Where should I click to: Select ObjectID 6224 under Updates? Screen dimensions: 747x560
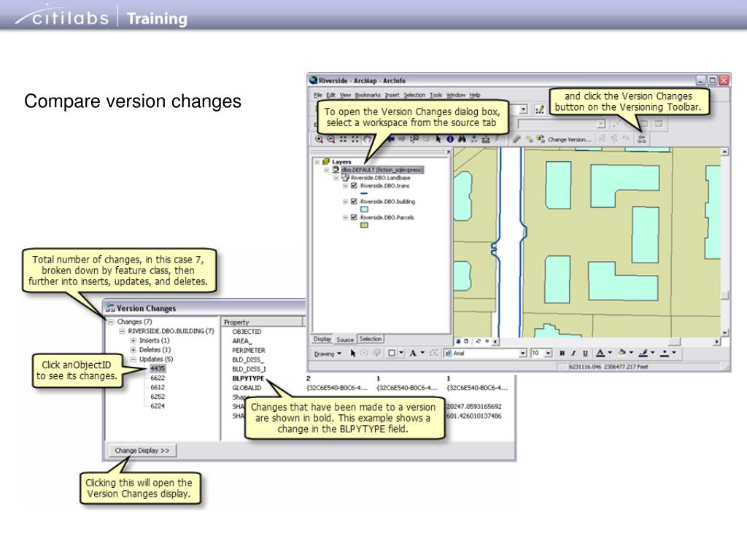[x=158, y=405]
